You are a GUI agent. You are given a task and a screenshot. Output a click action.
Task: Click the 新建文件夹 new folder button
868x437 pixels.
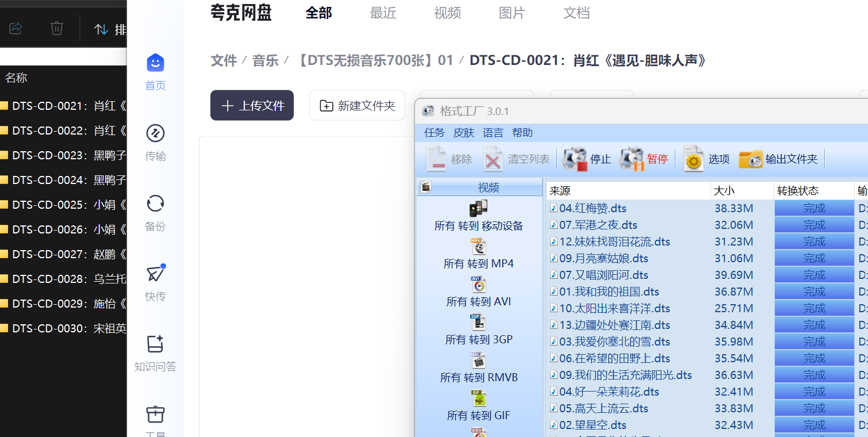click(357, 105)
